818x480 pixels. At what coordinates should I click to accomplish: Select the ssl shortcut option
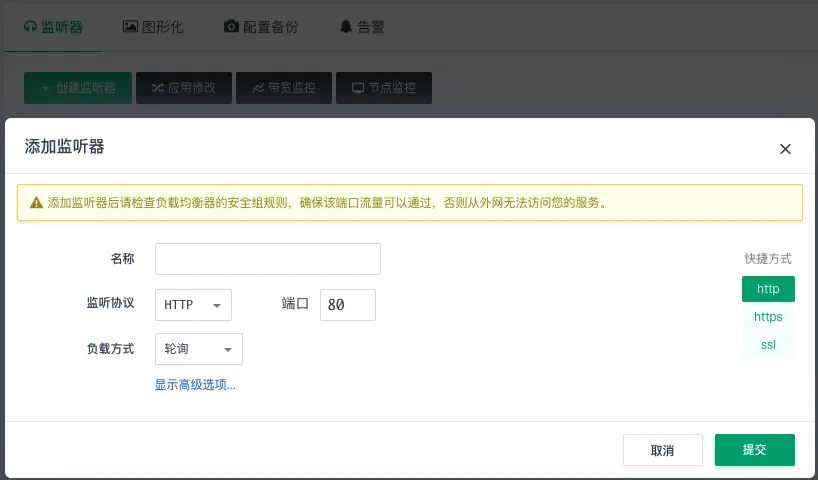pyautogui.click(x=768, y=345)
